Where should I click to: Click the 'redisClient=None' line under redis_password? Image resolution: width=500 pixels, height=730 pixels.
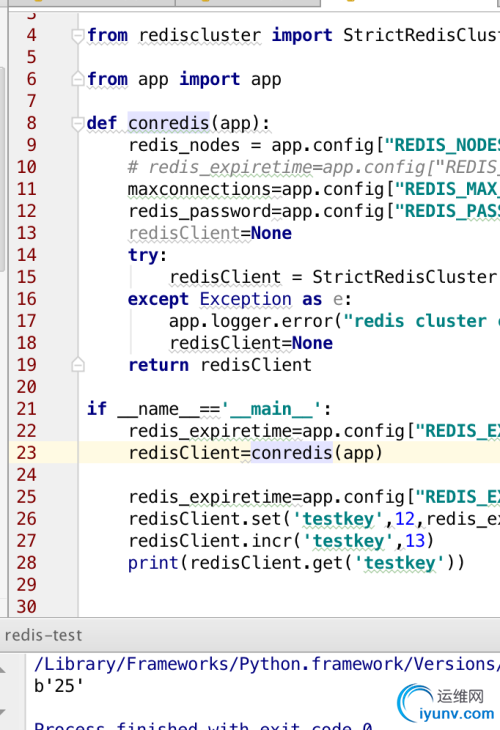pos(210,233)
